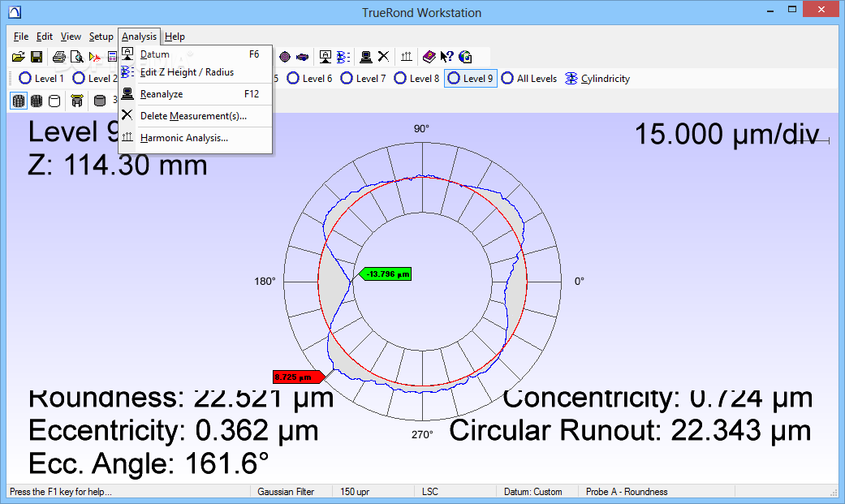Screen dimensions: 845x504
Task: Select the wireframe cylinder view icon
Action: pos(19,101)
